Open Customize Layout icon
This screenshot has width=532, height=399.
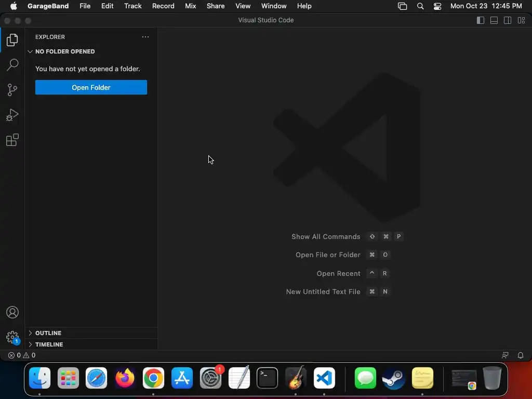[x=521, y=20]
